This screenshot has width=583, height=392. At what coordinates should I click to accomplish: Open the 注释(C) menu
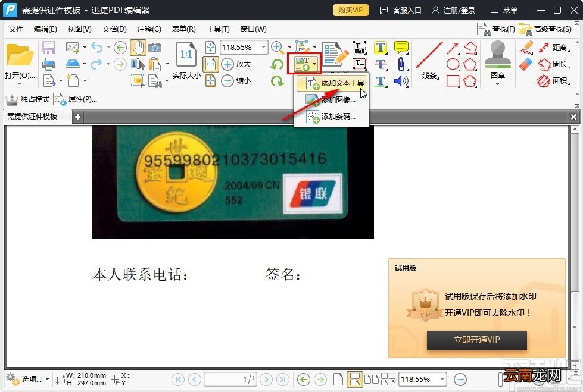click(149, 29)
